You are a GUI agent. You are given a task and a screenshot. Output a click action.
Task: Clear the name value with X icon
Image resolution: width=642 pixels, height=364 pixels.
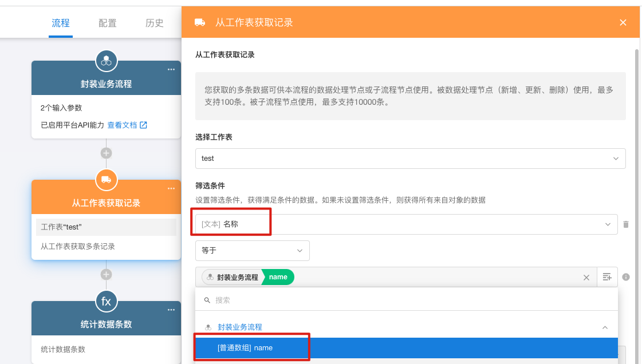tap(586, 278)
